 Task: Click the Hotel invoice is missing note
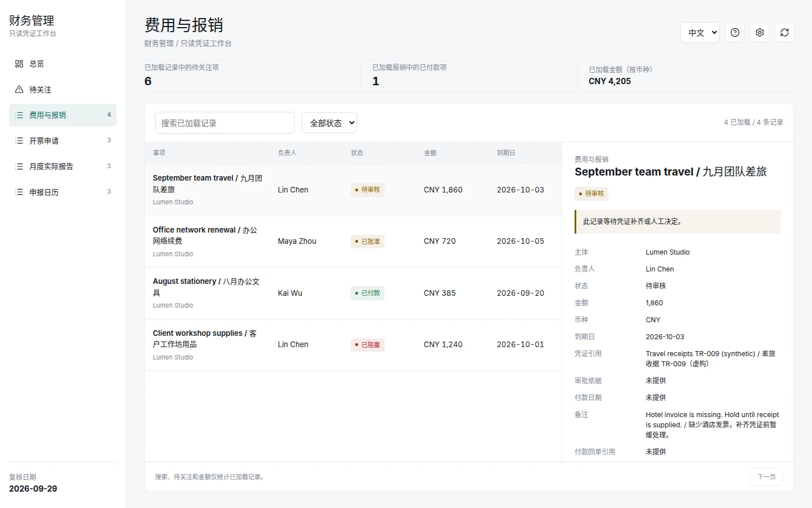[x=712, y=425]
